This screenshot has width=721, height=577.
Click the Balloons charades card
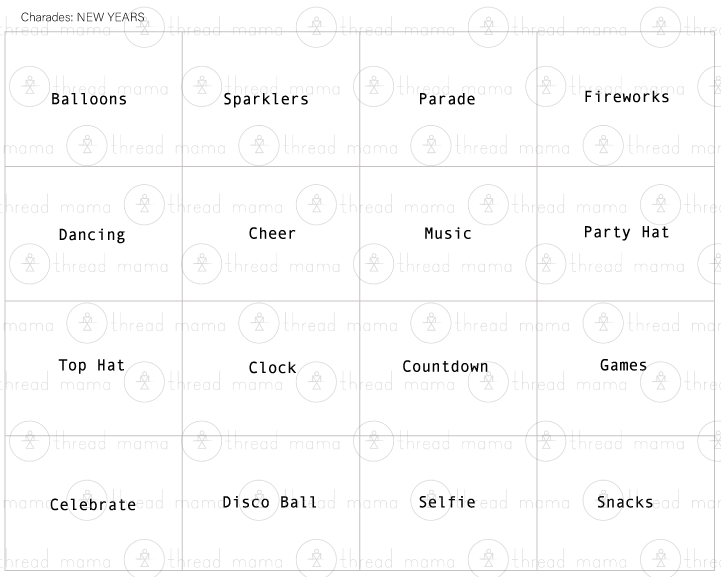point(89,100)
